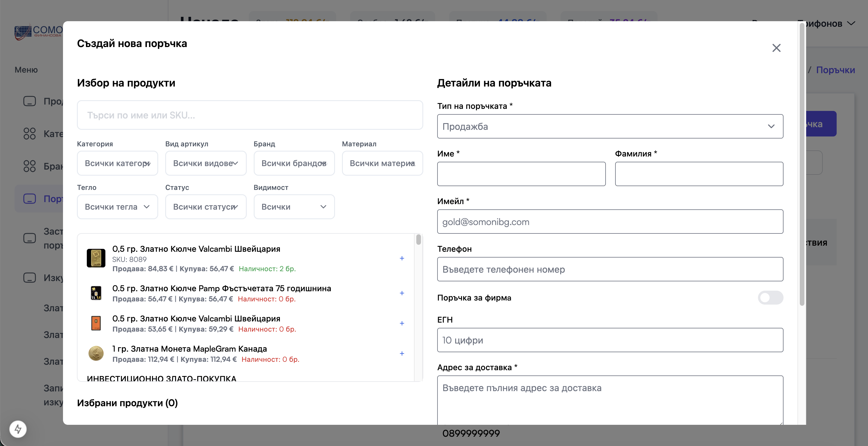
Task: Close the create new order dialog
Action: [x=776, y=48]
